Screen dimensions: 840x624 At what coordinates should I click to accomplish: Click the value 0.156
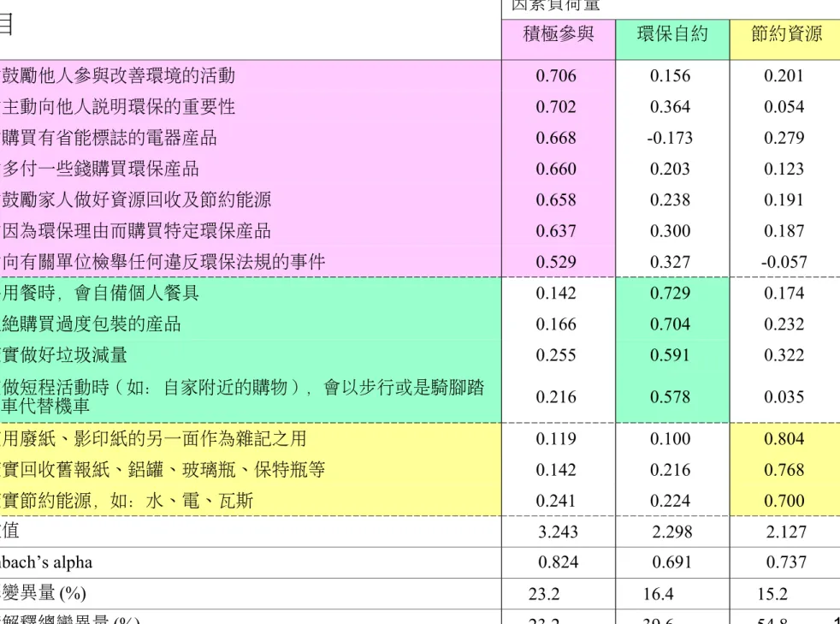pos(670,75)
